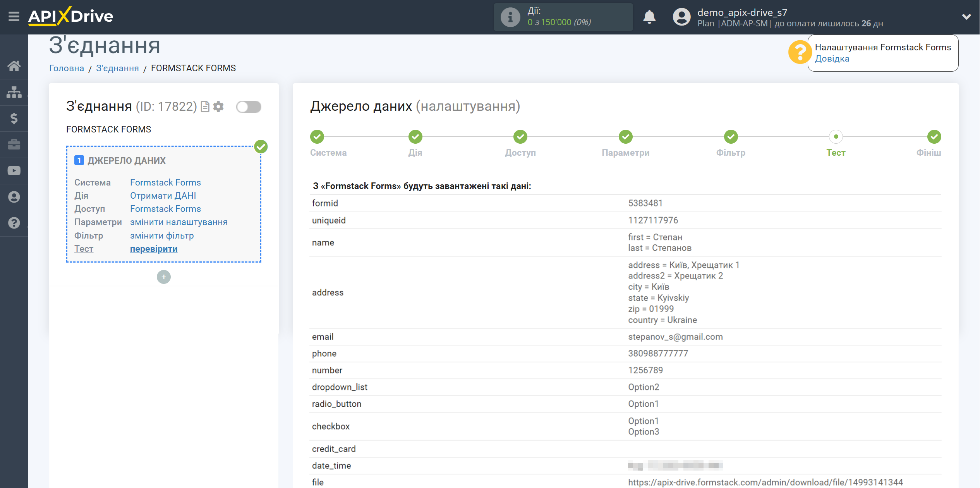Viewport: 980px width, 488px height.
Task: Go to Фільтр step
Action: (731, 137)
